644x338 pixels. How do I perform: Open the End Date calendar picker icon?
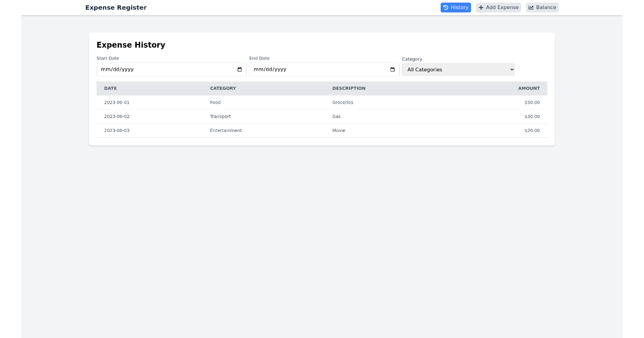click(392, 69)
